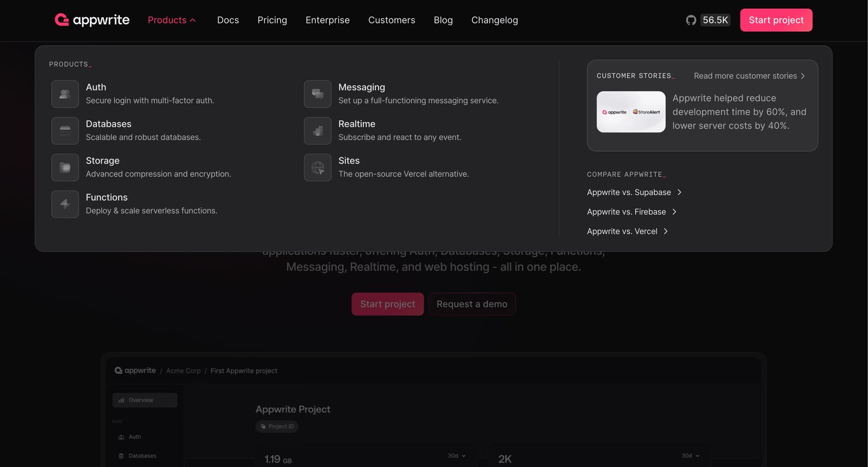This screenshot has height=467, width=868.
Task: Open the Blog link in header
Action: tap(443, 20)
